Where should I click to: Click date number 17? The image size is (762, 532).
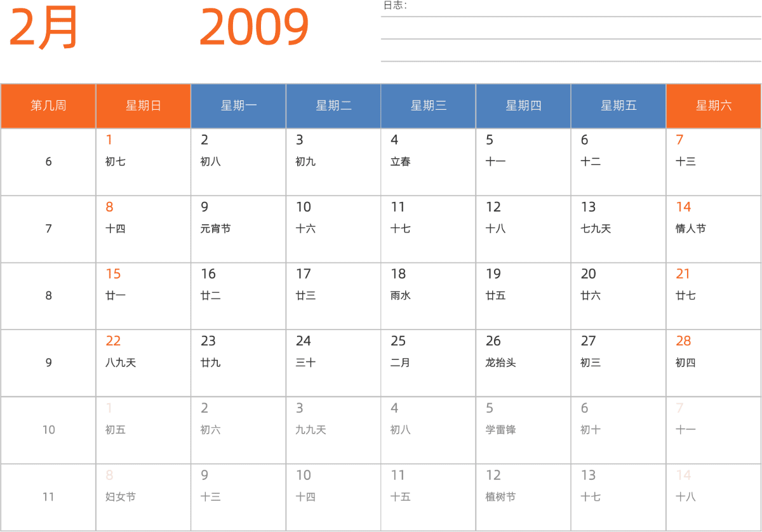[303, 274]
